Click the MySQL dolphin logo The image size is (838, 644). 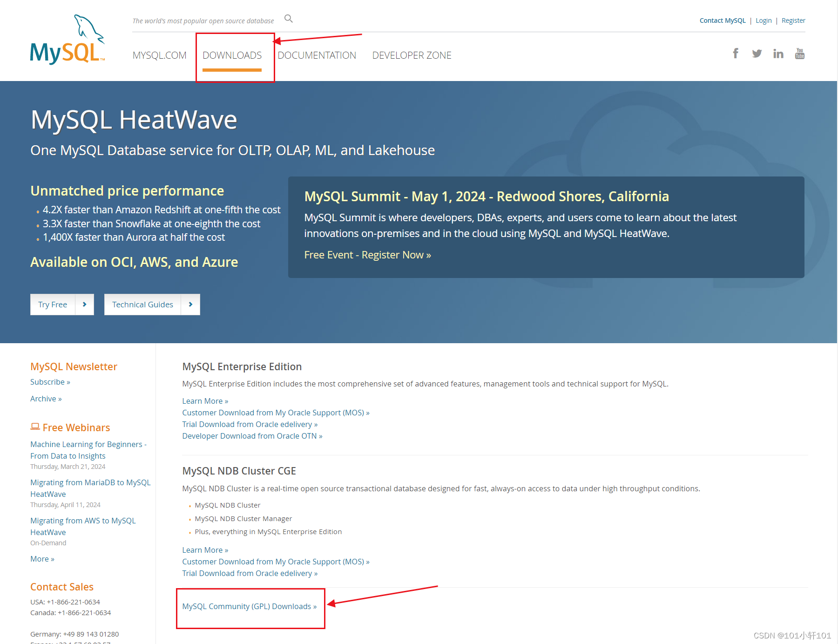coord(68,40)
